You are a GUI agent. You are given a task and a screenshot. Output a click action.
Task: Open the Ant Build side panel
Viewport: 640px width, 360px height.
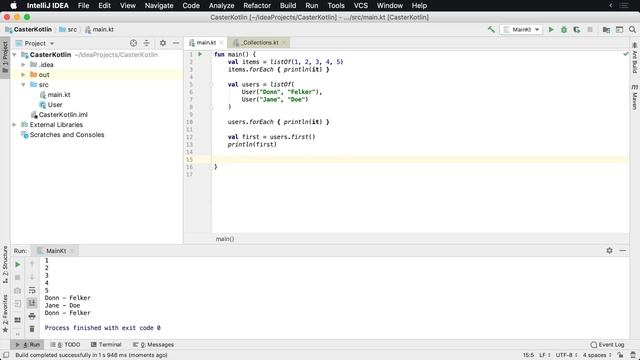635,58
